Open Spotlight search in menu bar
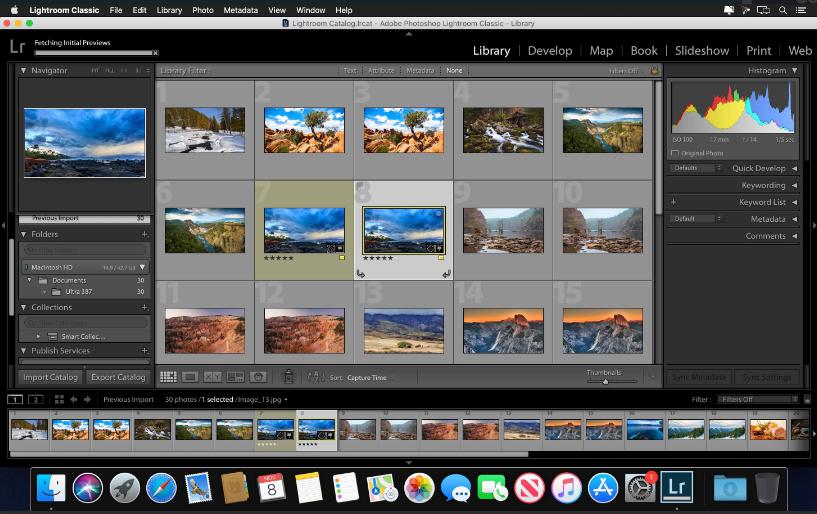Image resolution: width=817 pixels, height=514 pixels. click(x=783, y=10)
